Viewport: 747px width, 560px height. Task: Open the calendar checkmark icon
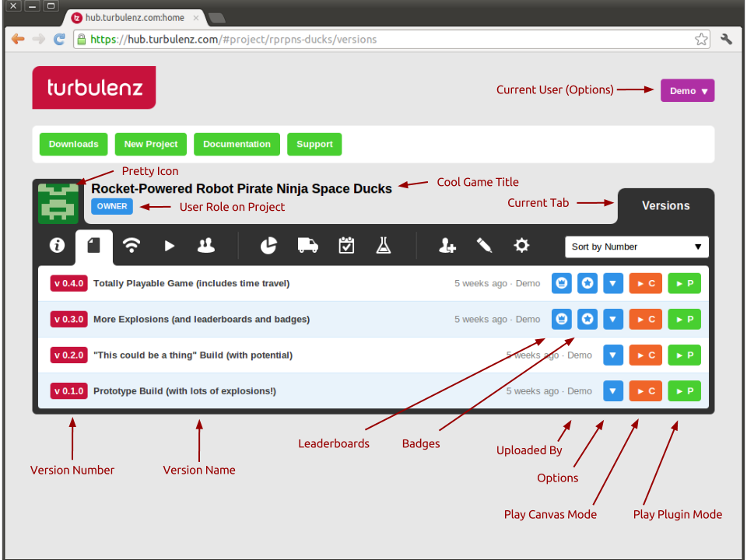[346, 246]
